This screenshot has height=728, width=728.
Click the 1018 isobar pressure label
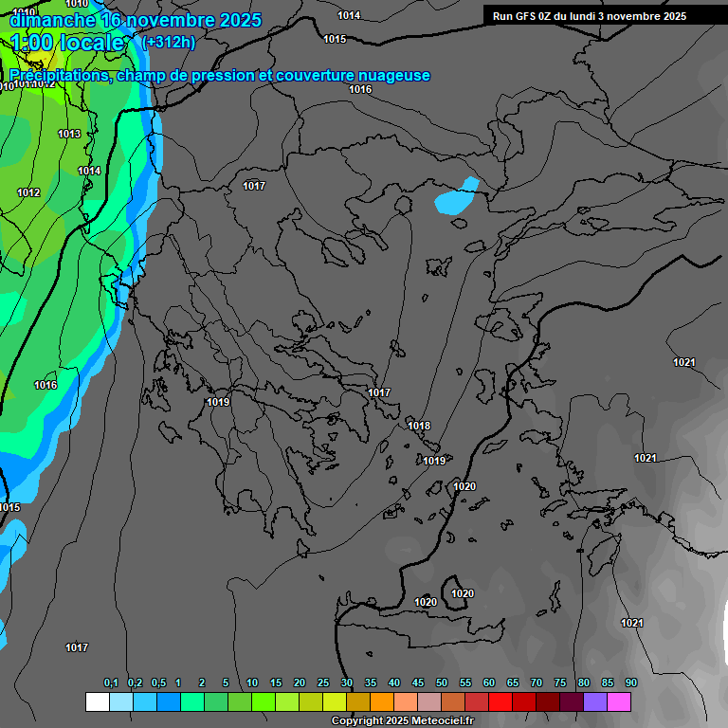coord(419,426)
